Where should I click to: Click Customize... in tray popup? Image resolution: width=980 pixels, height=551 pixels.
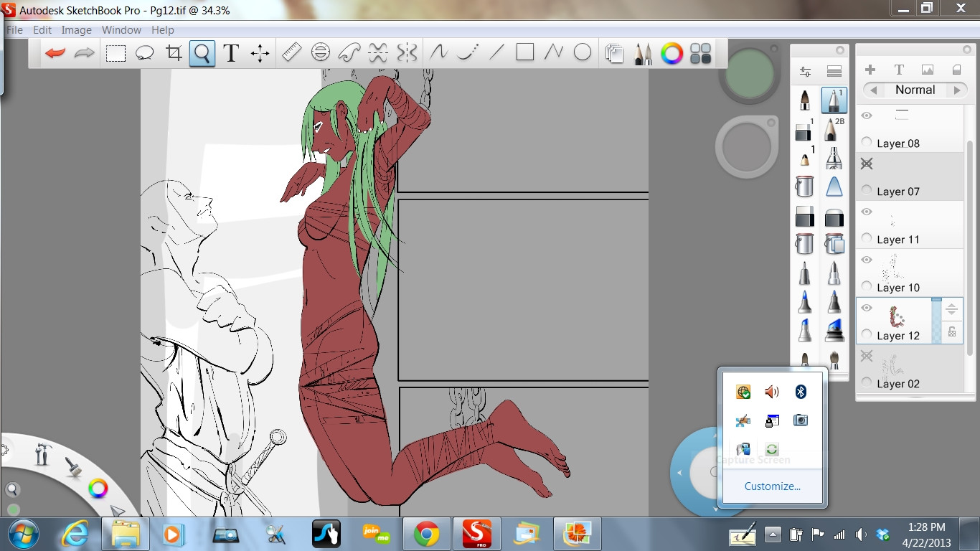pos(773,486)
